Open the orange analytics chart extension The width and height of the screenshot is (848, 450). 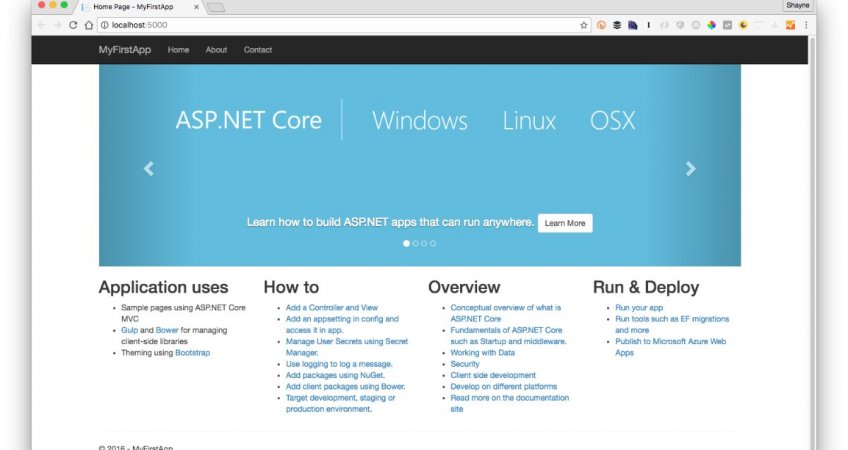click(x=791, y=25)
